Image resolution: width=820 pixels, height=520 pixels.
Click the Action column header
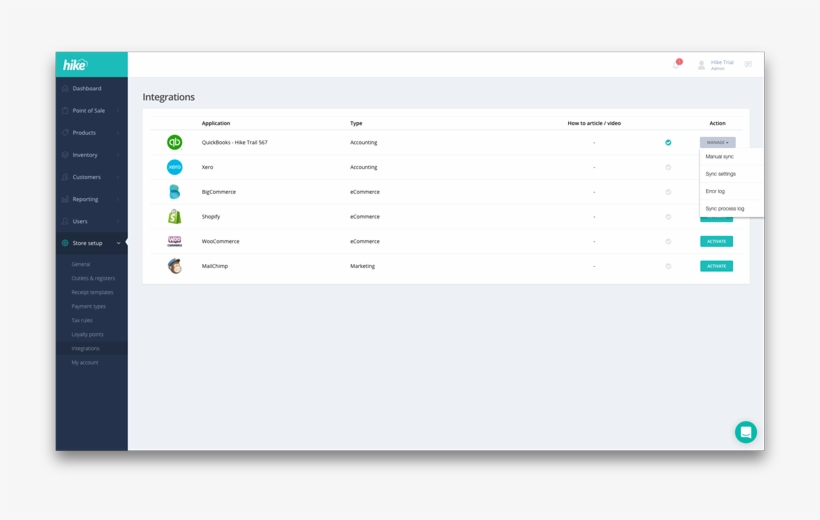pos(717,123)
